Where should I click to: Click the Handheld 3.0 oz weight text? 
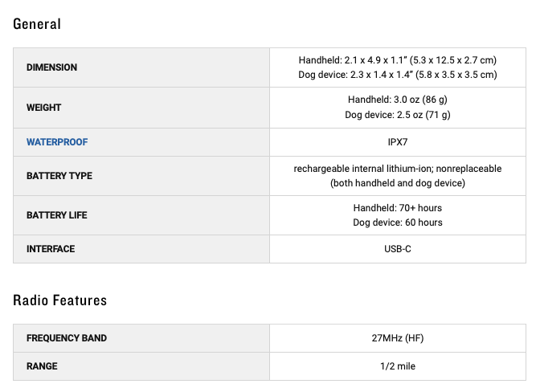pyautogui.click(x=397, y=100)
